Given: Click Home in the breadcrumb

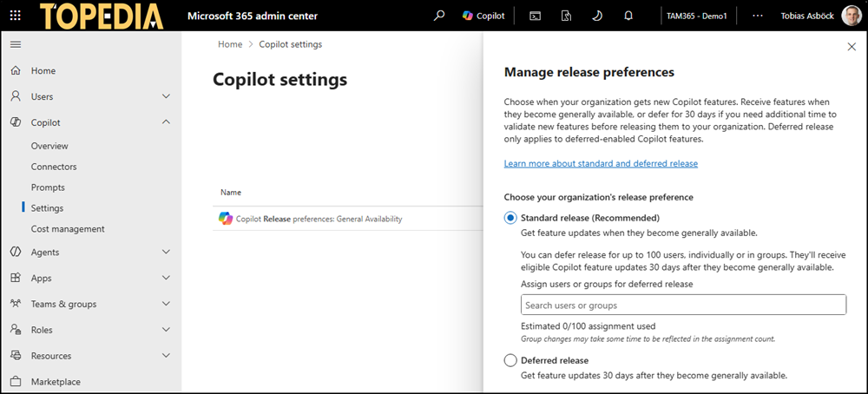Looking at the screenshot, I should click(x=230, y=44).
